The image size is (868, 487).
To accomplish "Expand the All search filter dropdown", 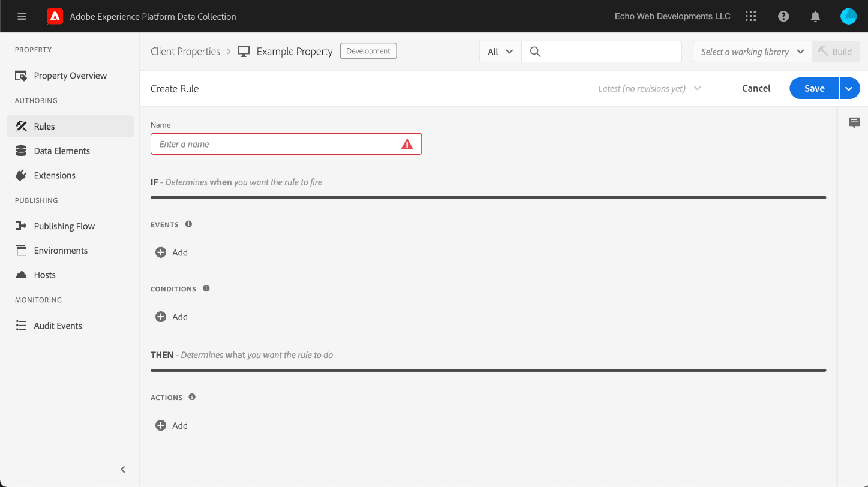I will tap(500, 52).
